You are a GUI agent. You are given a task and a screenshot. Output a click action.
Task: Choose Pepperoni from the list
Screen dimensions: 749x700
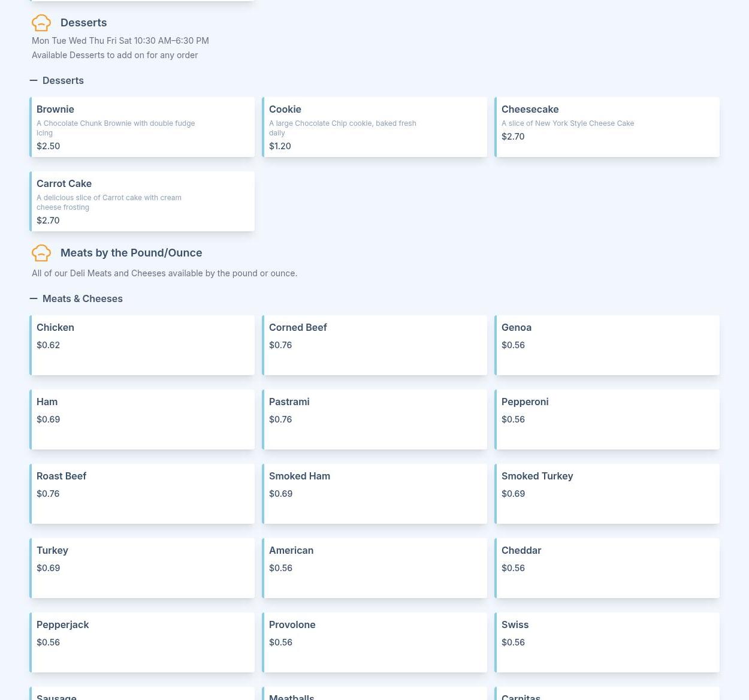[608, 420]
